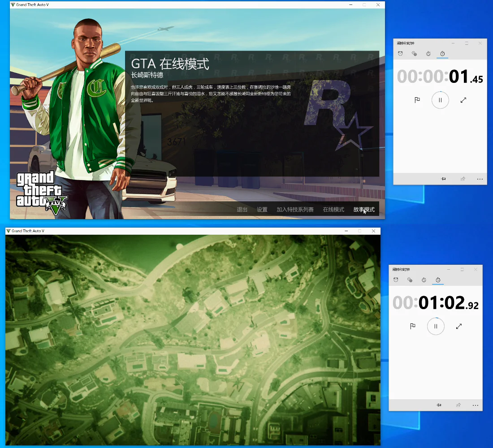Maximize the upper clock window
This screenshot has height=448, width=493.
pyautogui.click(x=467, y=43)
